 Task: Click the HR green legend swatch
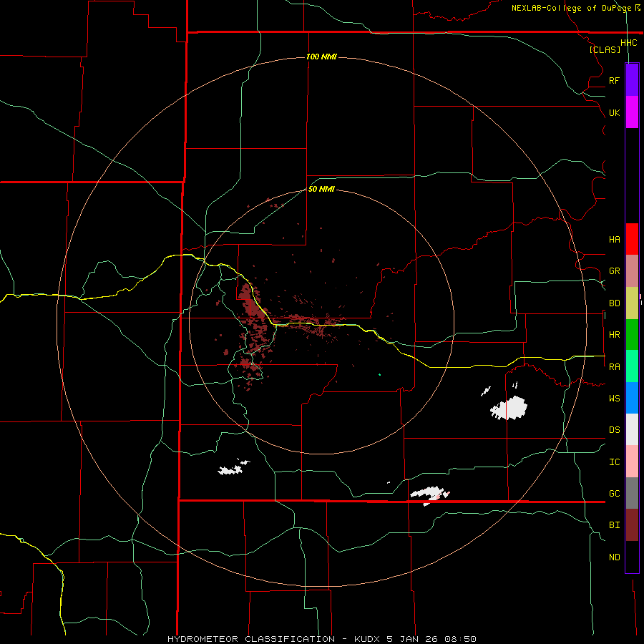point(632,334)
